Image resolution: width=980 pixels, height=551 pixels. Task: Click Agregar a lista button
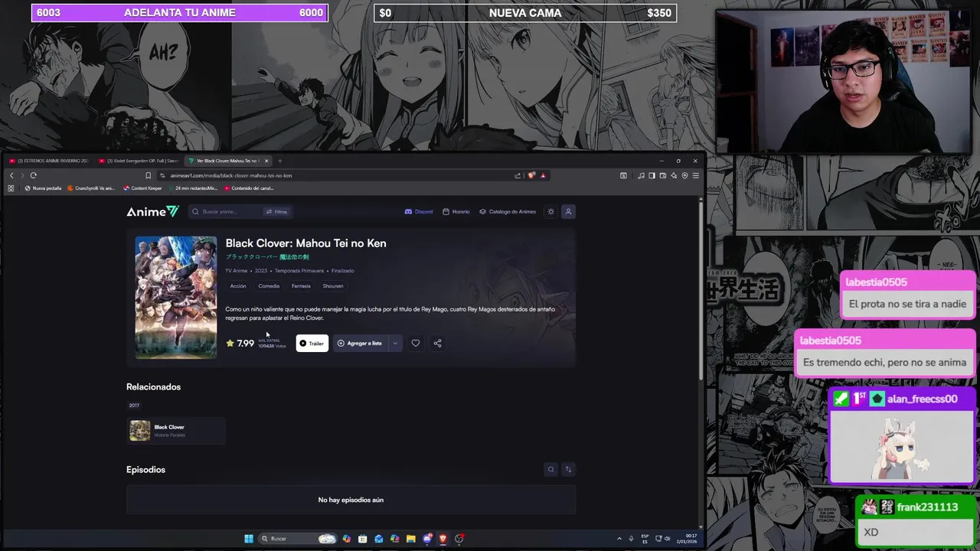tap(360, 344)
